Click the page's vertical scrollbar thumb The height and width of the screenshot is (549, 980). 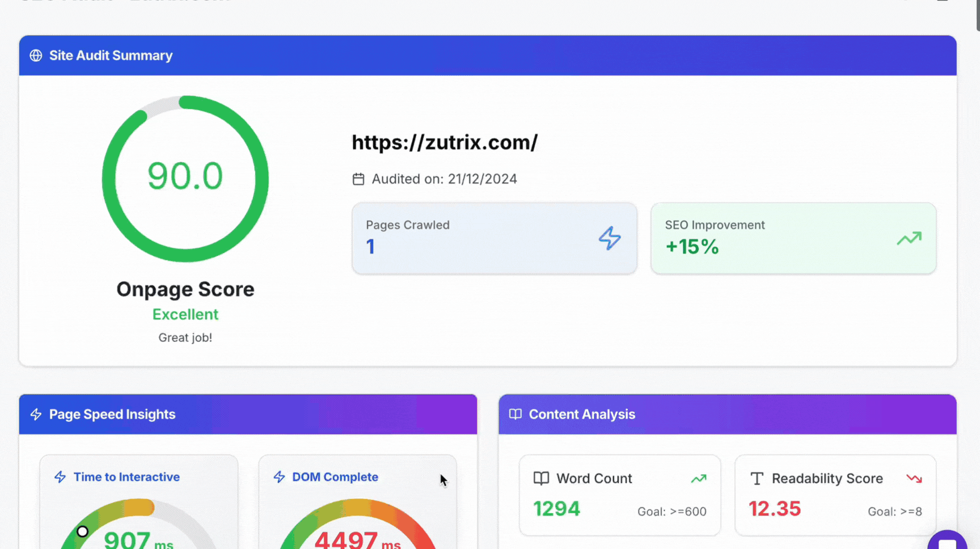977,14
